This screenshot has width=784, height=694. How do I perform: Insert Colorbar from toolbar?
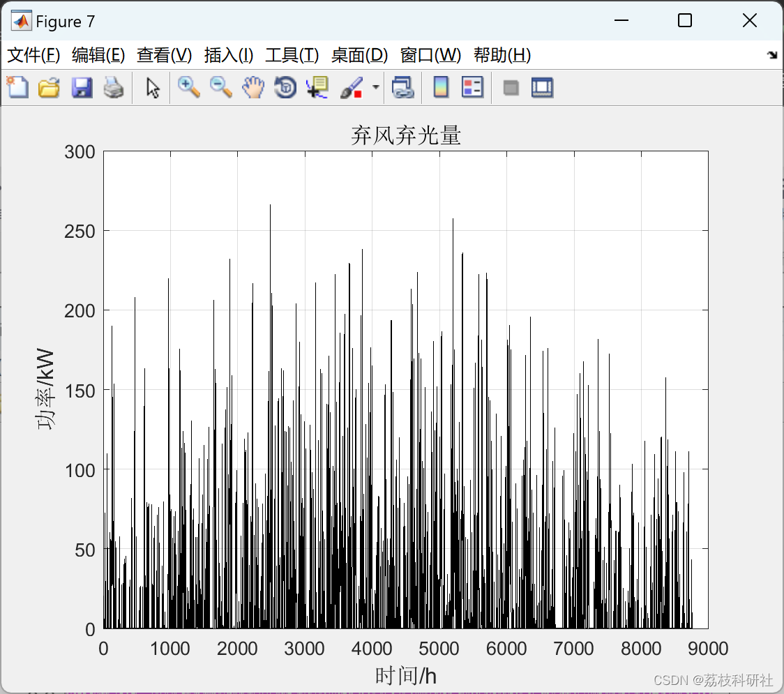pyautogui.click(x=441, y=87)
